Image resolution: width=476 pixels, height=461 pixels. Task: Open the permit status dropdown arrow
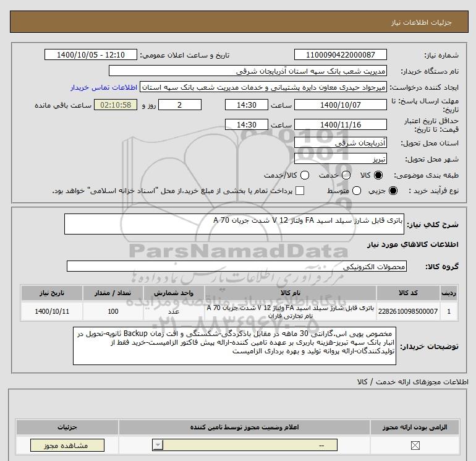(158, 446)
